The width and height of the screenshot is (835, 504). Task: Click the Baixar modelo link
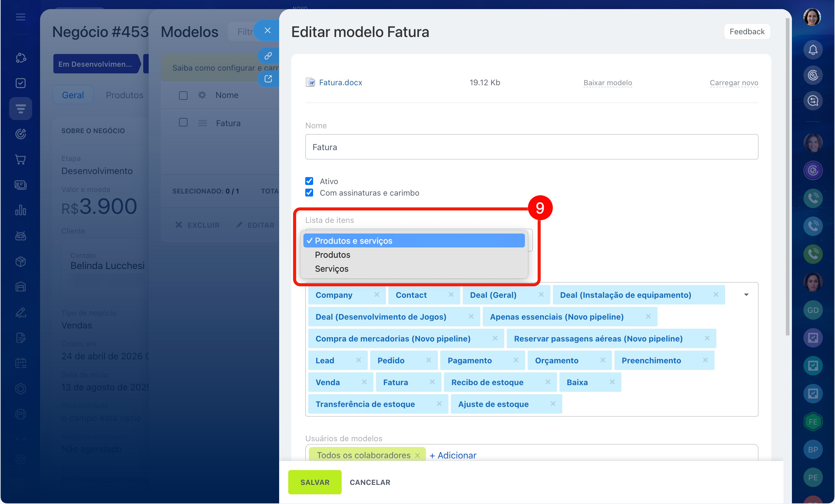(x=607, y=83)
